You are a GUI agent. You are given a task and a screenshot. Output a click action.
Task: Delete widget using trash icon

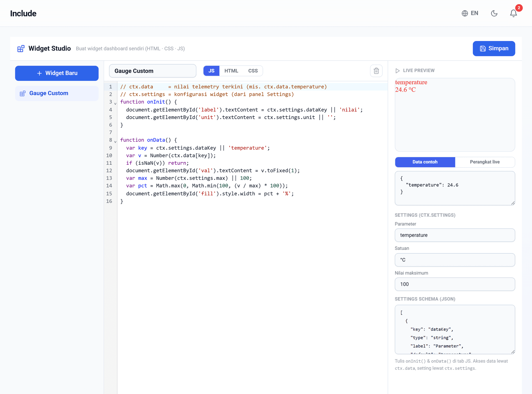pyautogui.click(x=376, y=71)
